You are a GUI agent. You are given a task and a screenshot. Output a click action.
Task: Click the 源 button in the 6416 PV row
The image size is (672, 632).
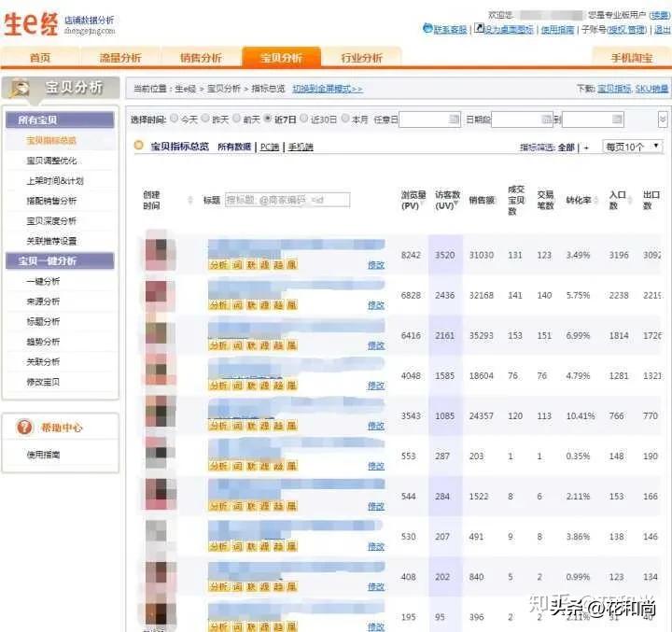pos(265,345)
